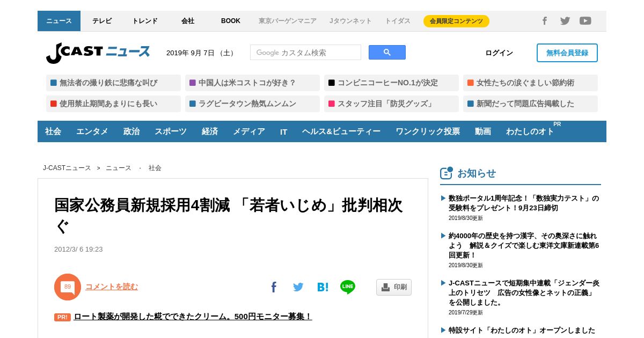Viewport: 644px width, 338px height.
Task: Open the メディア category menu
Action: 249,131
